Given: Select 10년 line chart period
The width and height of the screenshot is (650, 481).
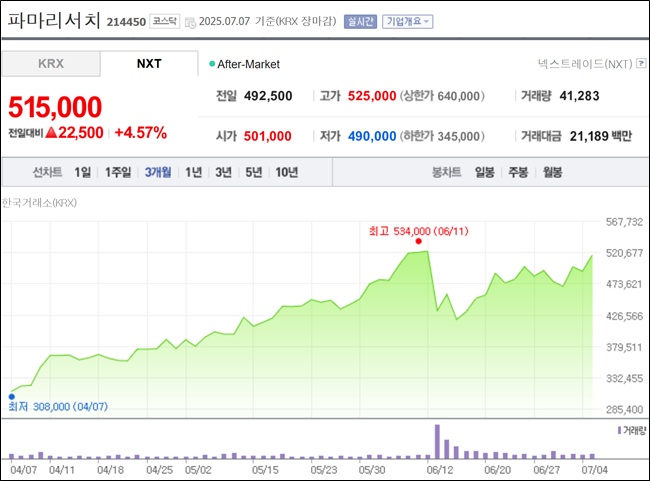Looking at the screenshot, I should click(287, 172).
